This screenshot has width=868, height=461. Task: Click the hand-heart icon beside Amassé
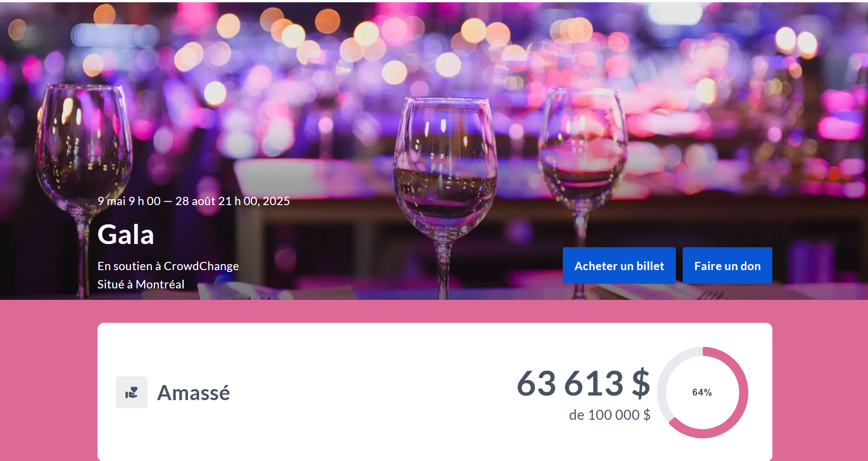pos(132,392)
